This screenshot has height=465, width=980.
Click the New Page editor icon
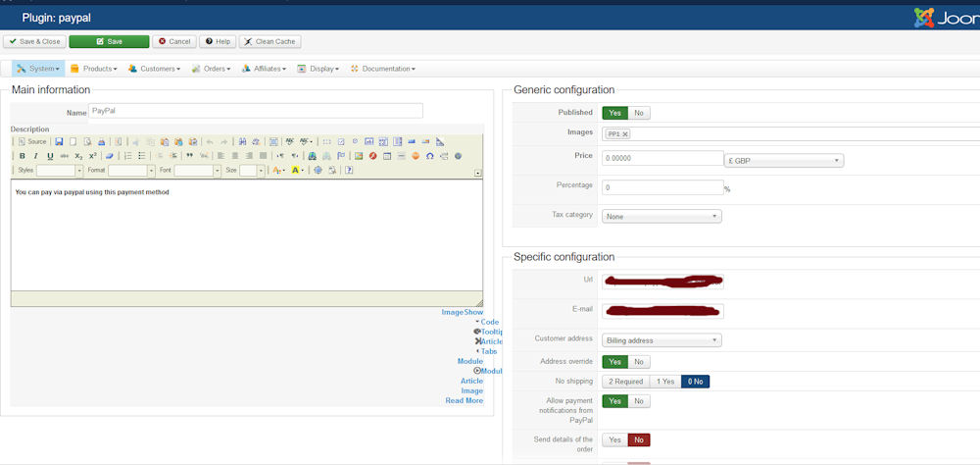tap(73, 142)
